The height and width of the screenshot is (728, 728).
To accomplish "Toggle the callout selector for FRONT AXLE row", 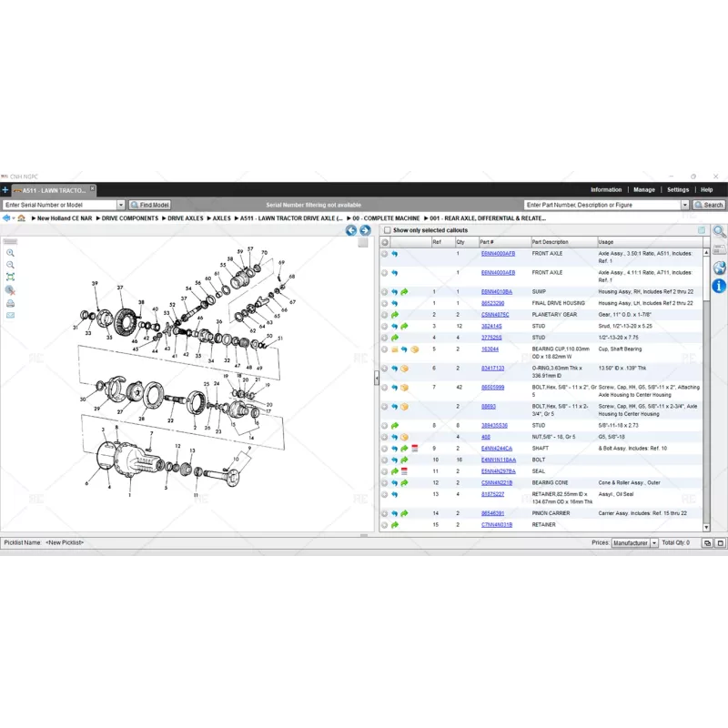I will pos(384,254).
